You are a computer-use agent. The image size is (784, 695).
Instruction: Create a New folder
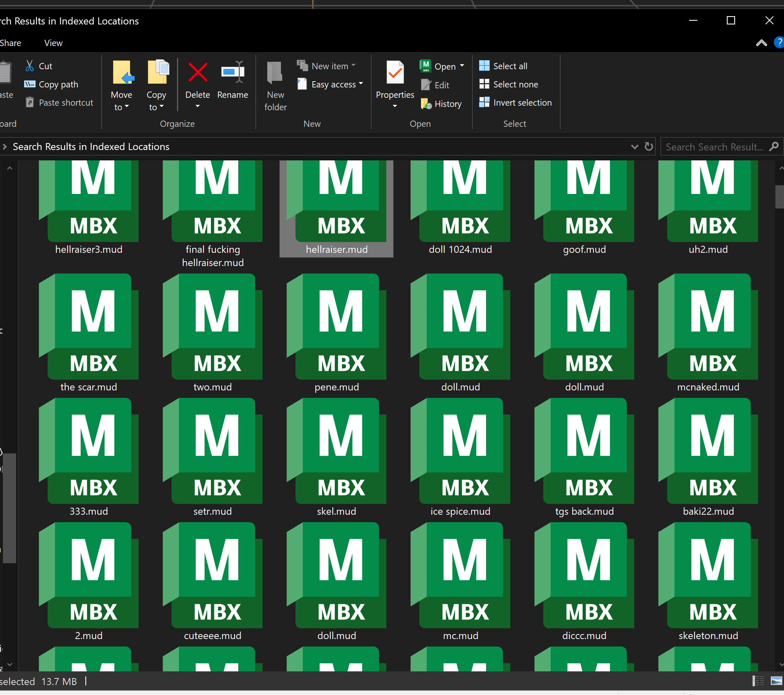point(275,86)
